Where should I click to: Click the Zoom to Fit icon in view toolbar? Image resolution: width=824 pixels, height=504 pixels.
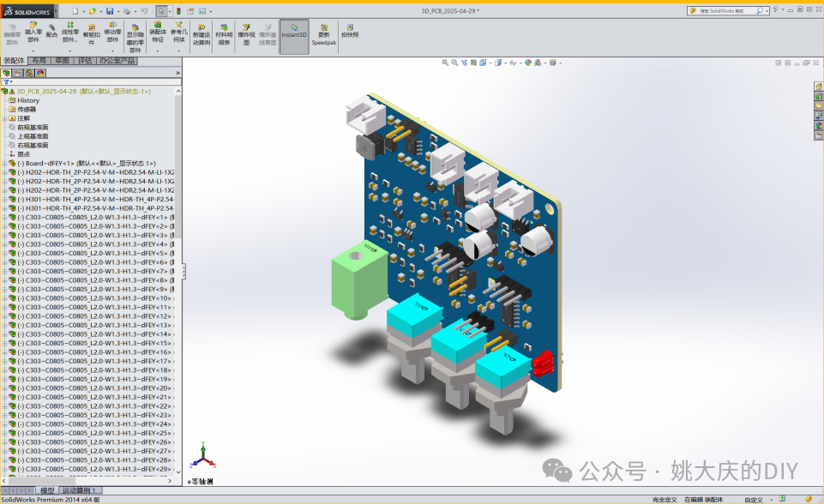(445, 63)
